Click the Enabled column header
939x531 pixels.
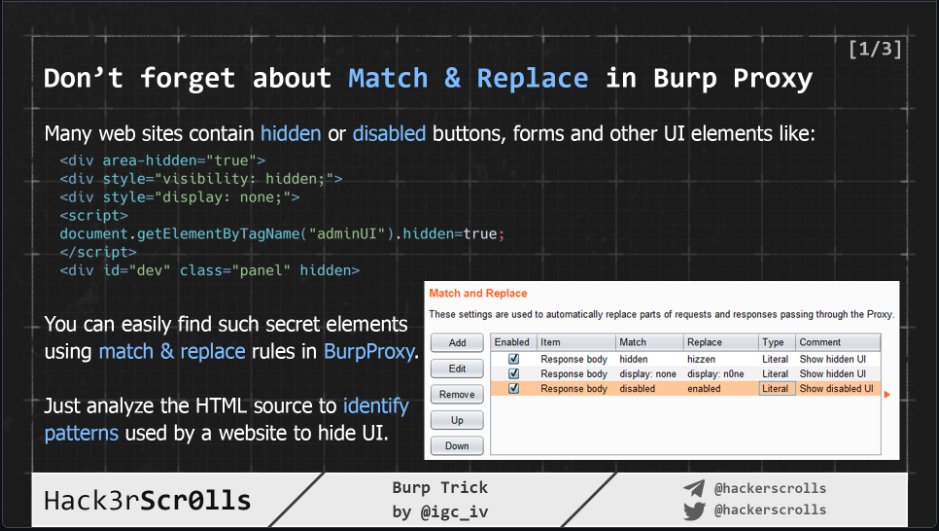pyautogui.click(x=513, y=342)
